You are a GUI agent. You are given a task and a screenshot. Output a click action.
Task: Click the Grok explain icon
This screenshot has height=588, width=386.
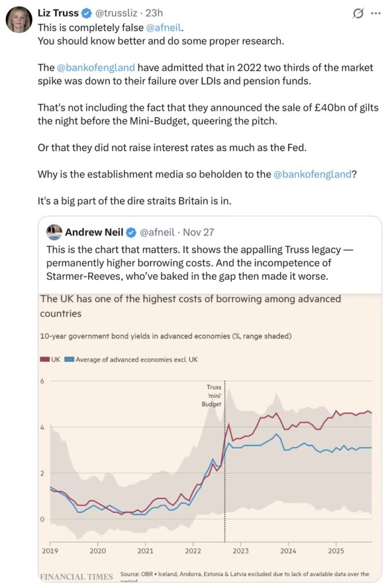[x=358, y=13]
